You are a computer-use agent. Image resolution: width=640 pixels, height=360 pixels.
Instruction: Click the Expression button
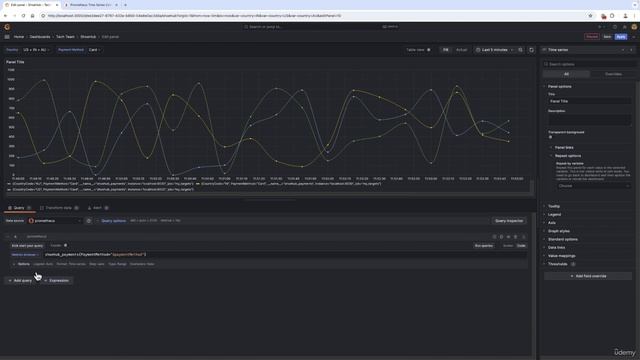(x=57, y=281)
